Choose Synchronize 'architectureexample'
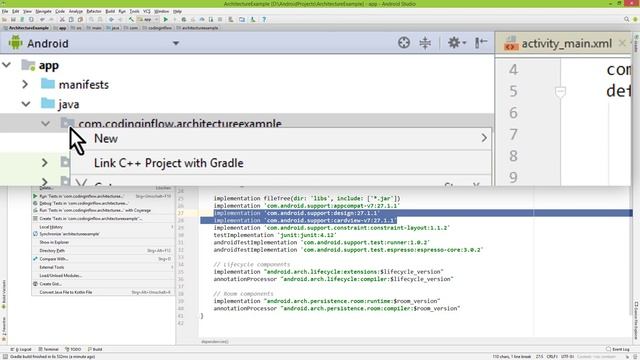This screenshot has height=360, width=640. pyautogui.click(x=103, y=234)
